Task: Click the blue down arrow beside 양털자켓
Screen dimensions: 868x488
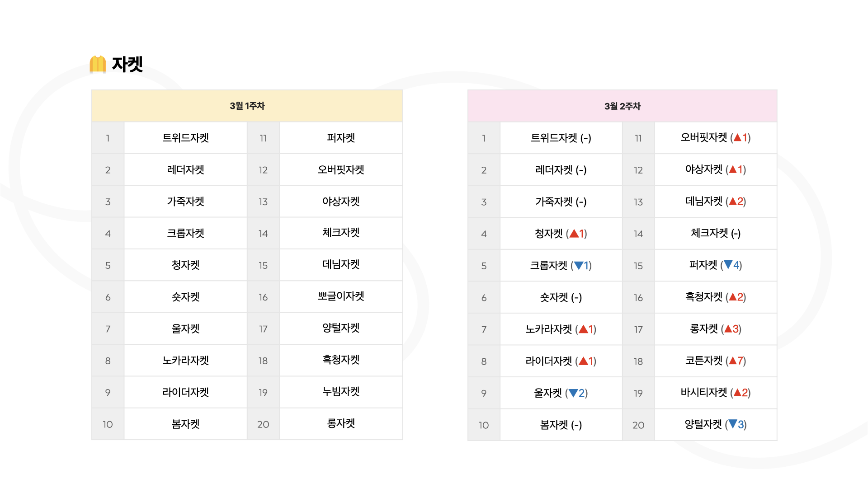Action: point(732,424)
